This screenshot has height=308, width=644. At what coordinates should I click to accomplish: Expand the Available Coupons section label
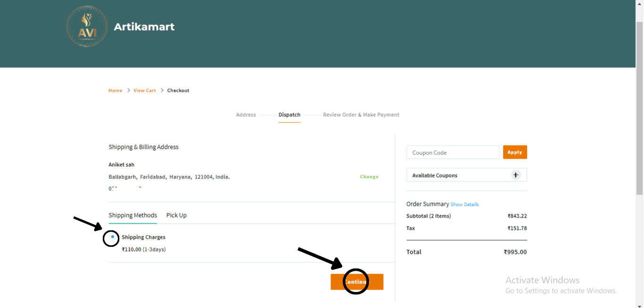tap(435, 176)
